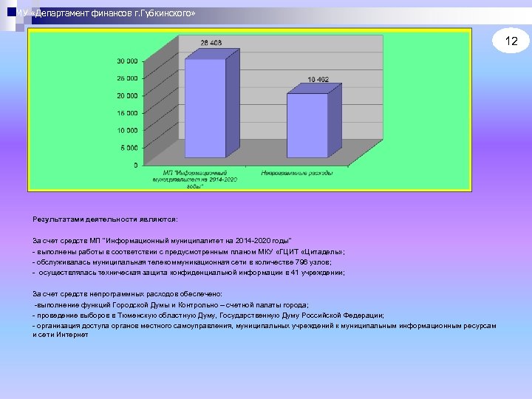Select the bar valued 18 462
This screenshot has height=399, width=532.
pyautogui.click(x=314, y=120)
